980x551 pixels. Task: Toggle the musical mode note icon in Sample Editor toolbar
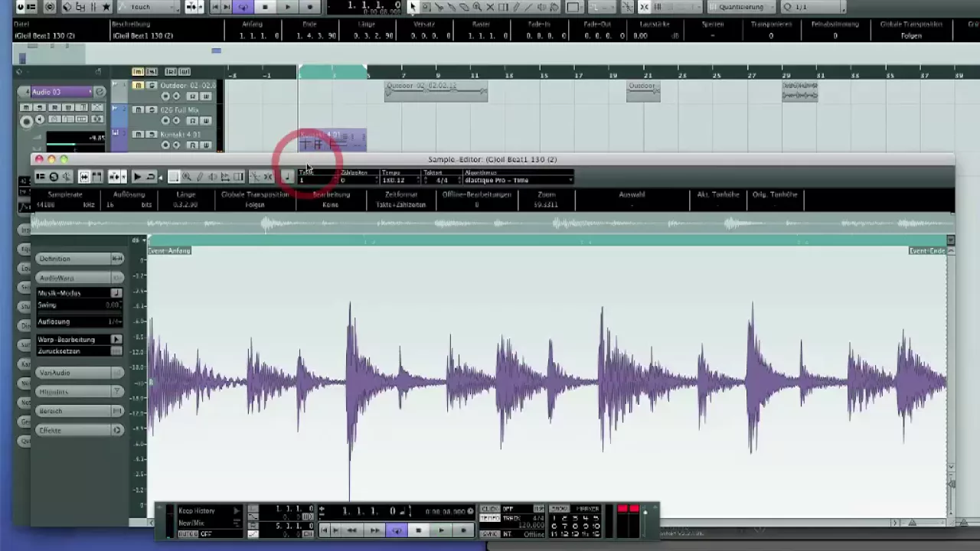287,177
